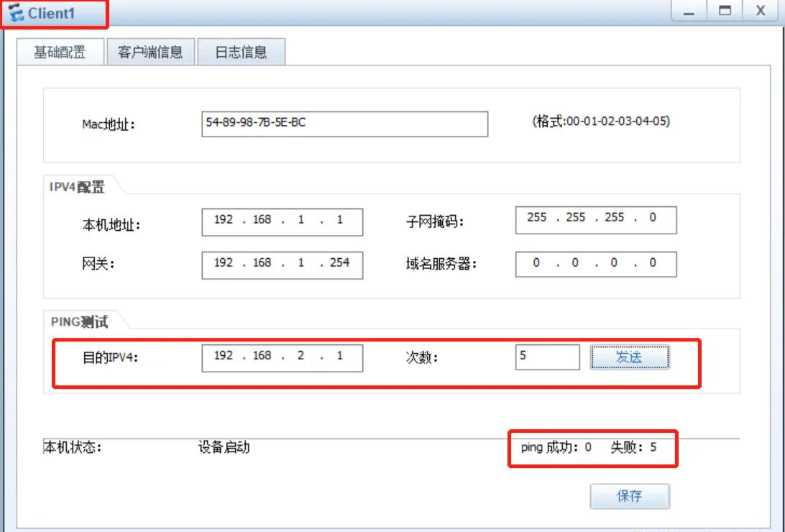Click the 次数 ping count field
The height and width of the screenshot is (532, 785).
(x=546, y=357)
